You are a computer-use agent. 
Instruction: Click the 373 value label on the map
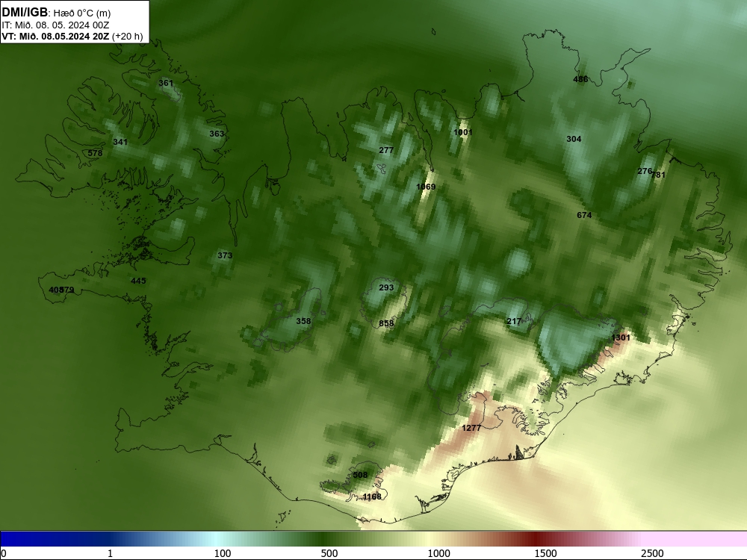coord(225,255)
